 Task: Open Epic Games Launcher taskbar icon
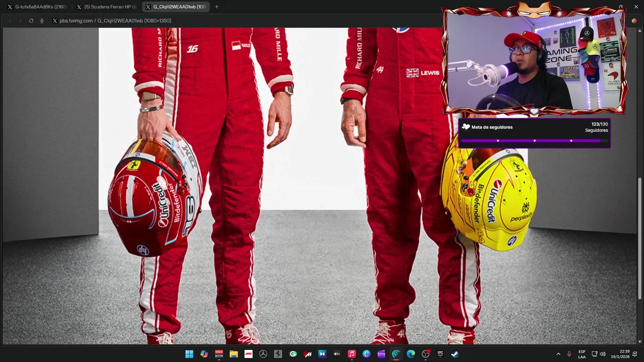pyautogui.click(x=440, y=354)
